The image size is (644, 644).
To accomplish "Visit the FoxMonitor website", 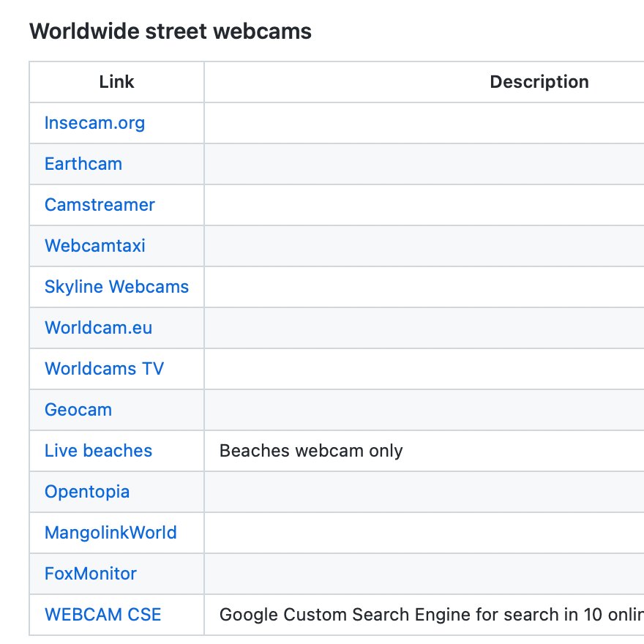I will pyautogui.click(x=89, y=574).
